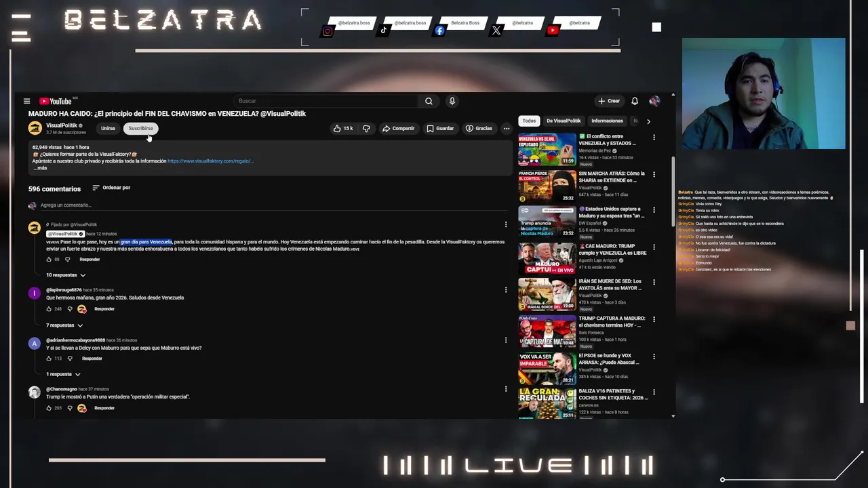Reply to the pinned VisualPolitik comment
The width and height of the screenshot is (868, 488).
[x=90, y=260]
